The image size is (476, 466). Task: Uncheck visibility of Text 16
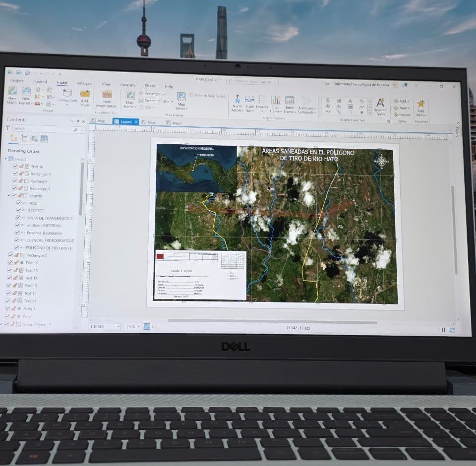pyautogui.click(x=16, y=166)
